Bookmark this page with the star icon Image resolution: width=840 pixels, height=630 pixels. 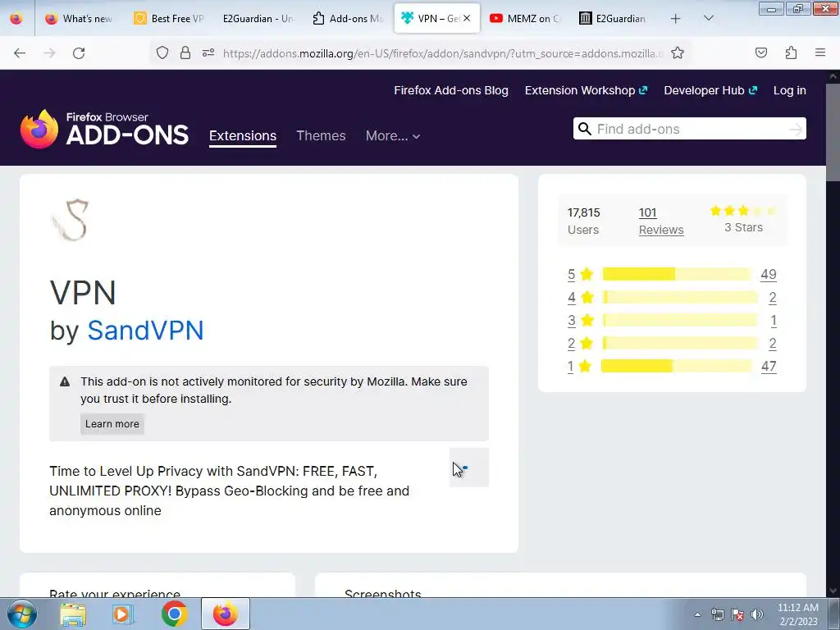678,52
